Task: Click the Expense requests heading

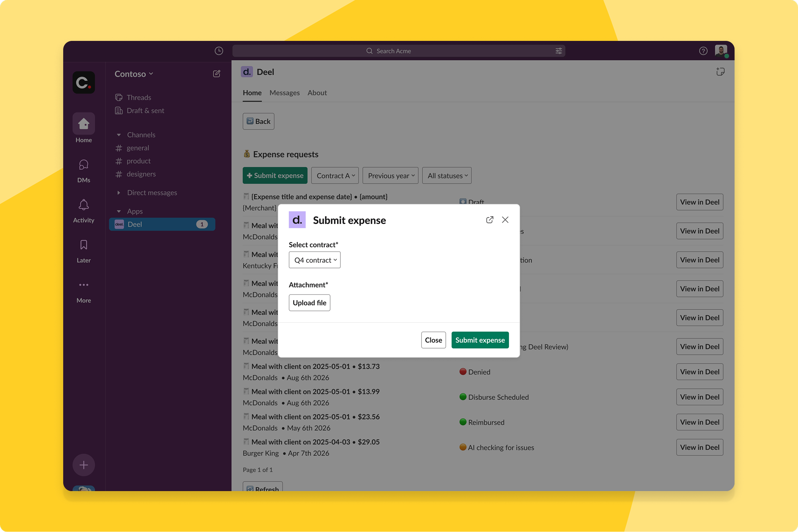Action: (x=286, y=154)
